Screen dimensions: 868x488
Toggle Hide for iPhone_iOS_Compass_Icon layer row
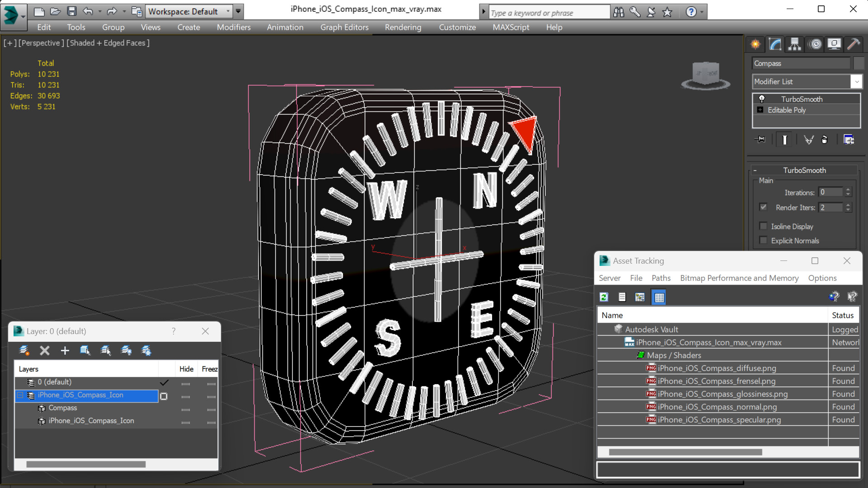point(186,397)
